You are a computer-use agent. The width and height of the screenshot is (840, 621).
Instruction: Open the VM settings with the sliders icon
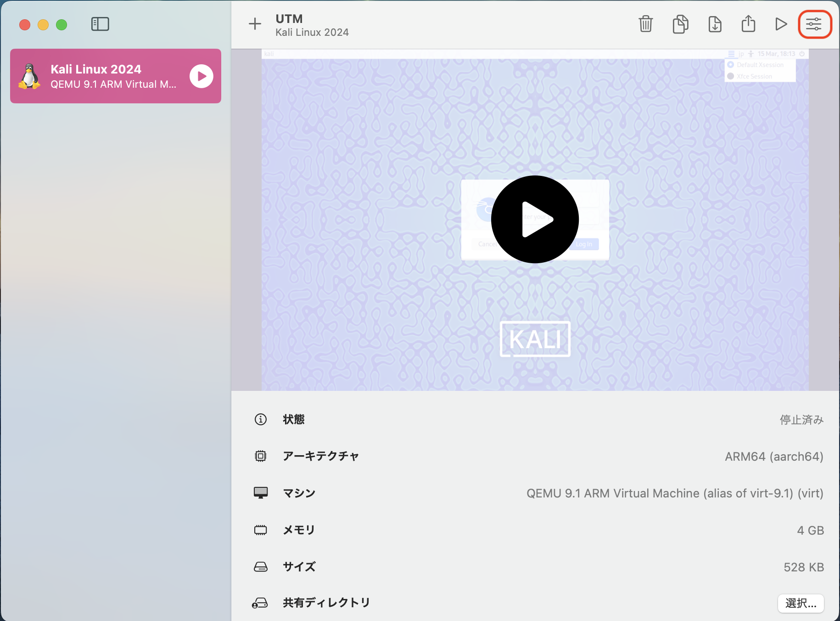(815, 24)
